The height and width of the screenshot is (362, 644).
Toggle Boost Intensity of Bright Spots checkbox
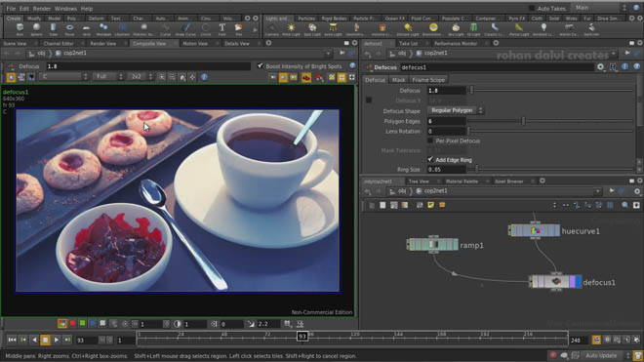coord(260,65)
